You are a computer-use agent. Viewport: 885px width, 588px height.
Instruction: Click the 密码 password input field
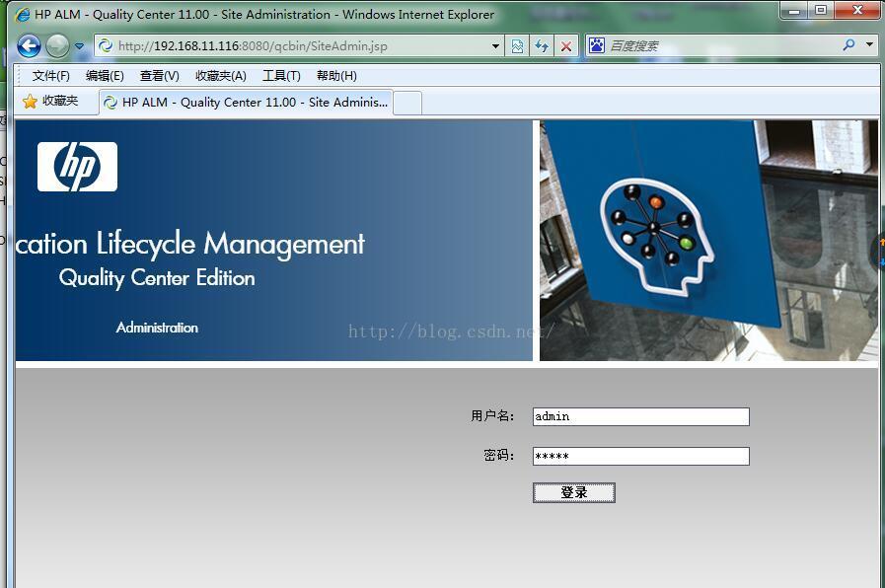640,456
